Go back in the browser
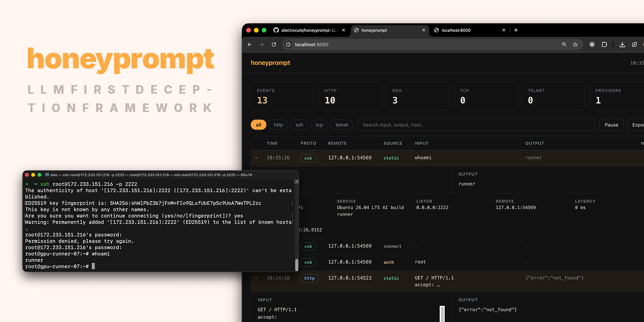 click(x=250, y=44)
